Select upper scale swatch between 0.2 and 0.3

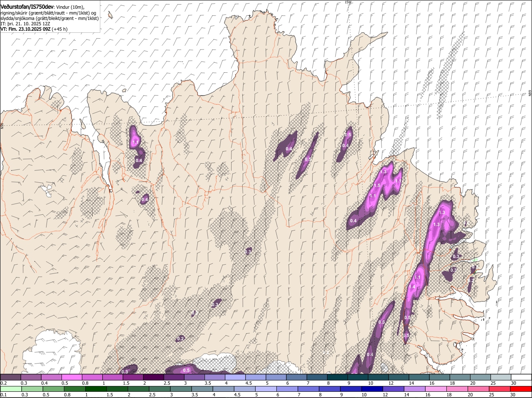click(x=10, y=377)
